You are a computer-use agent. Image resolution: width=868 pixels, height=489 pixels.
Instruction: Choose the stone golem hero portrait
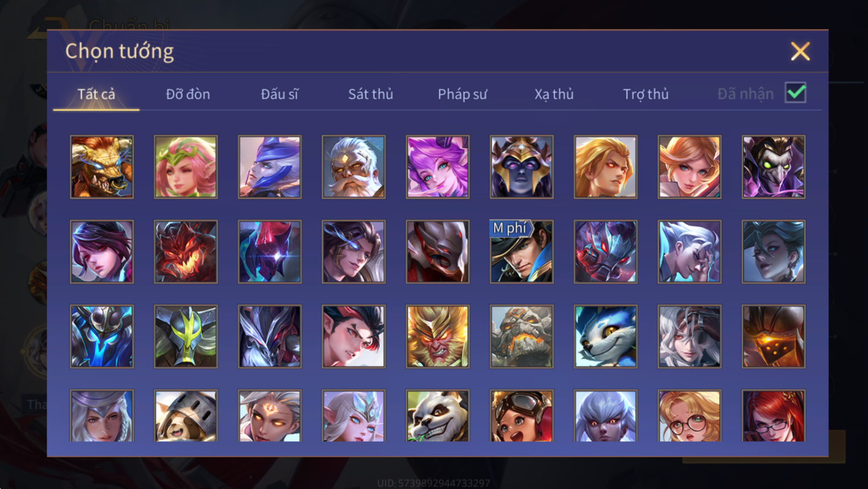coord(522,336)
